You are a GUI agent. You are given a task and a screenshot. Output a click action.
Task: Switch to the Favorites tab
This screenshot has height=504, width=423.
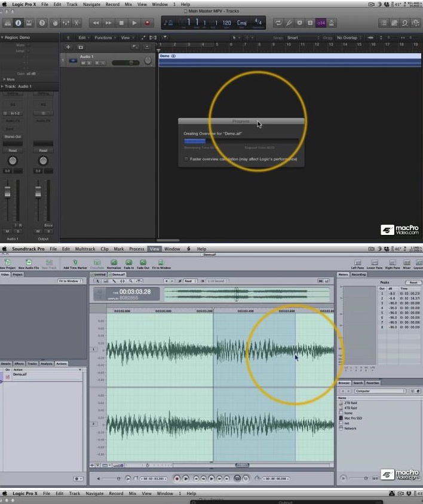(x=373, y=383)
